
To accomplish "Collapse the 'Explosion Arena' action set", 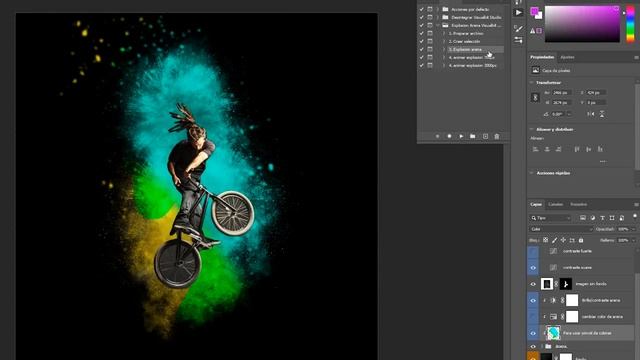I will pyautogui.click(x=438, y=25).
